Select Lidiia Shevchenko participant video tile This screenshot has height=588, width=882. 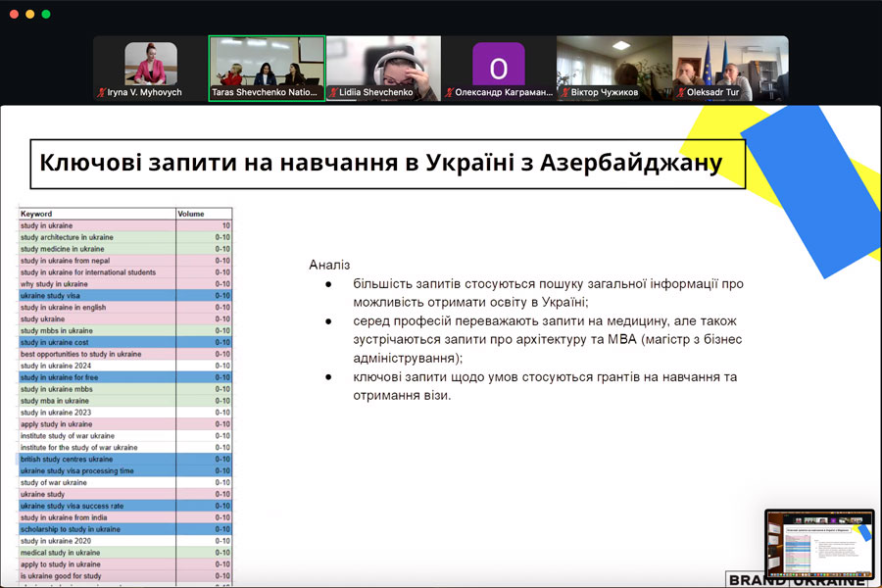383,68
